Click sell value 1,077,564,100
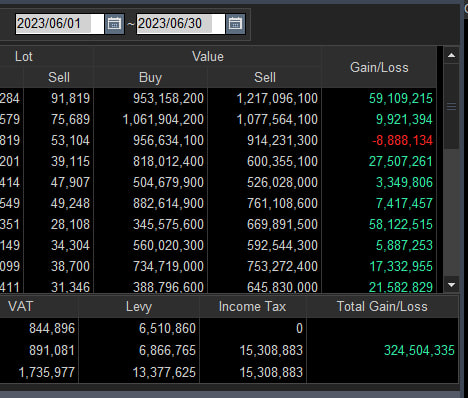468x398 pixels. (x=277, y=119)
